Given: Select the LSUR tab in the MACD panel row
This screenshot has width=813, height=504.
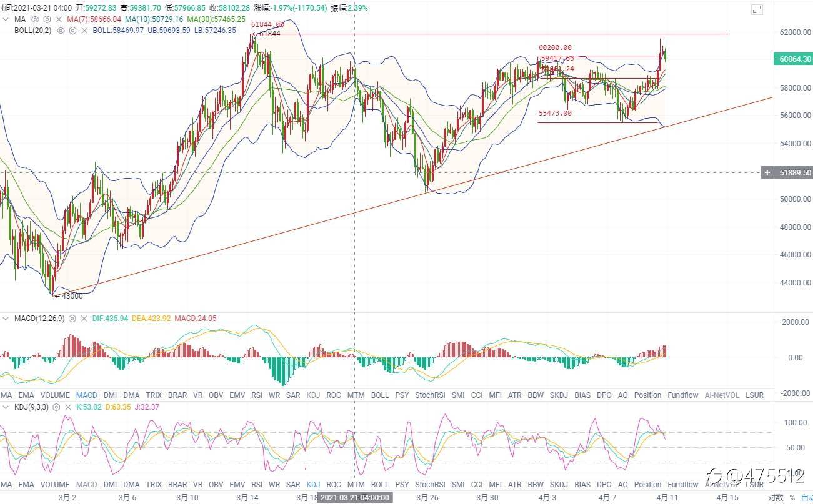Looking at the screenshot, I should [x=755, y=395].
